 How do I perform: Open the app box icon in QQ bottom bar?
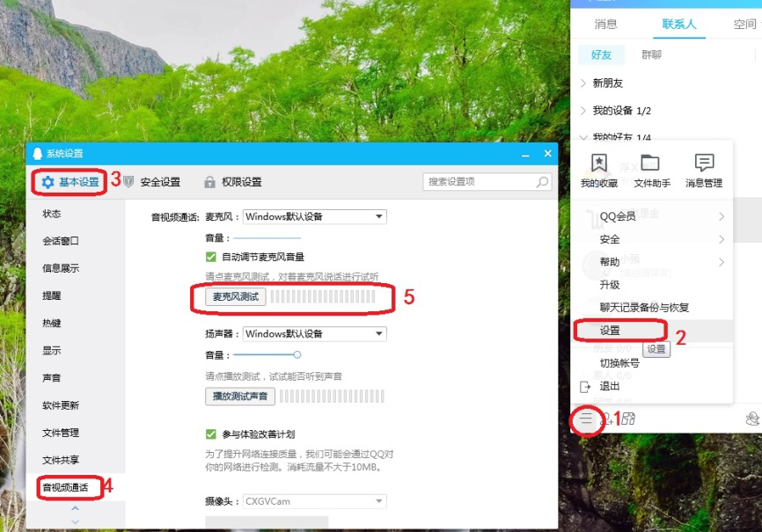coord(629,418)
